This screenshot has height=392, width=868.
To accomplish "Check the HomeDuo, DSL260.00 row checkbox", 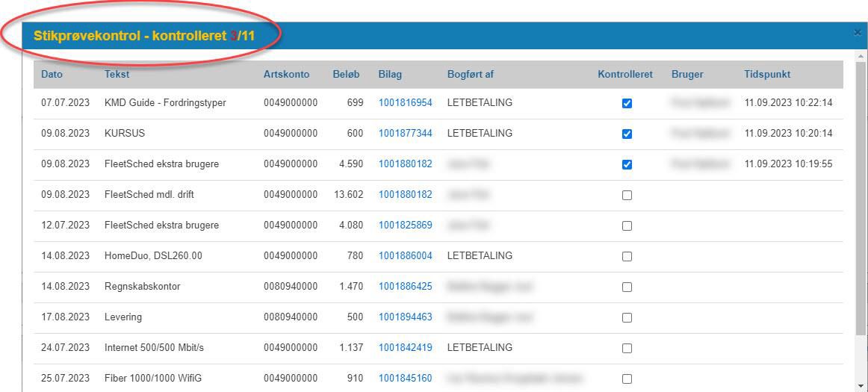I will click(627, 256).
